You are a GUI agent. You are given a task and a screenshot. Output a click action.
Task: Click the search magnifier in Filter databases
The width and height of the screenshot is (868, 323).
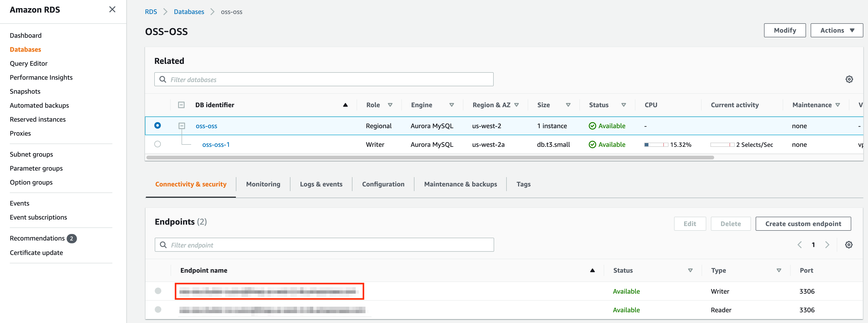pyautogui.click(x=163, y=79)
